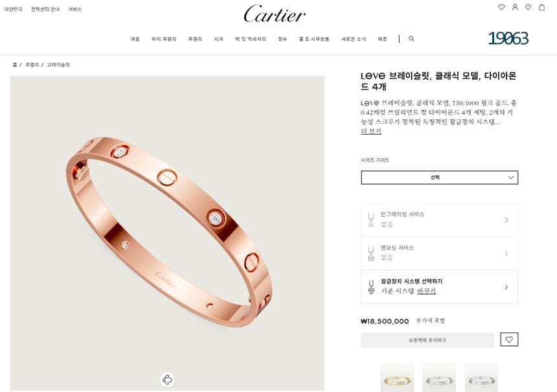Expand the 인그레이빙 서비스 option
The image size is (557, 392).
[439, 219]
